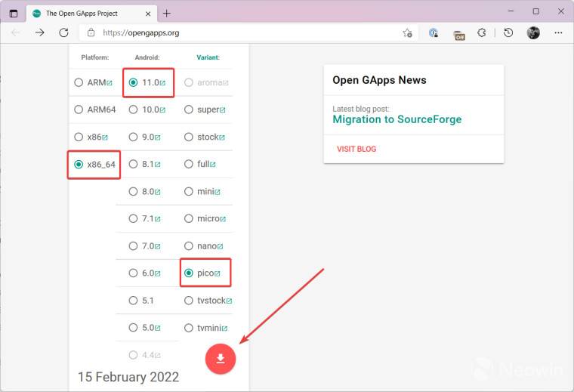Choose the stock variant radio button
Image resolution: width=574 pixels, height=392 pixels.
point(189,137)
